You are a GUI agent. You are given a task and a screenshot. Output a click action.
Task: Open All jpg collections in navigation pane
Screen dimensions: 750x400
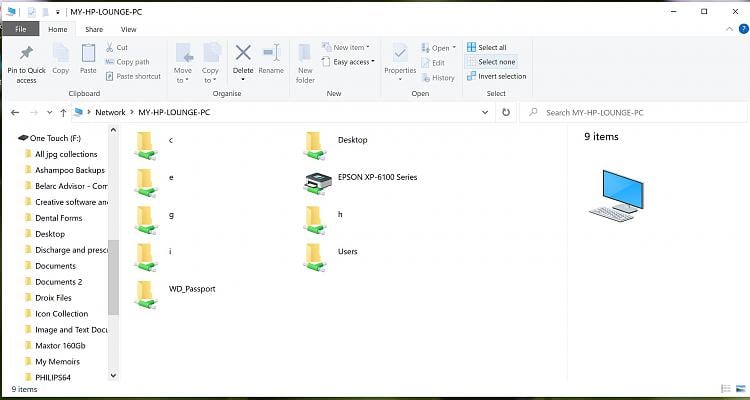[61, 154]
